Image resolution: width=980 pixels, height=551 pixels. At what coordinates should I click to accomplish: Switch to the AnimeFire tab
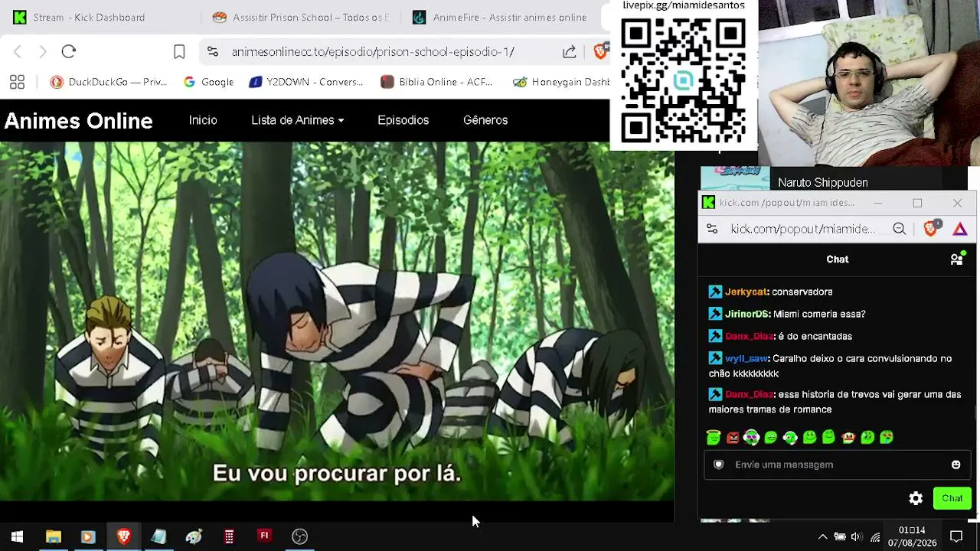pos(500,17)
